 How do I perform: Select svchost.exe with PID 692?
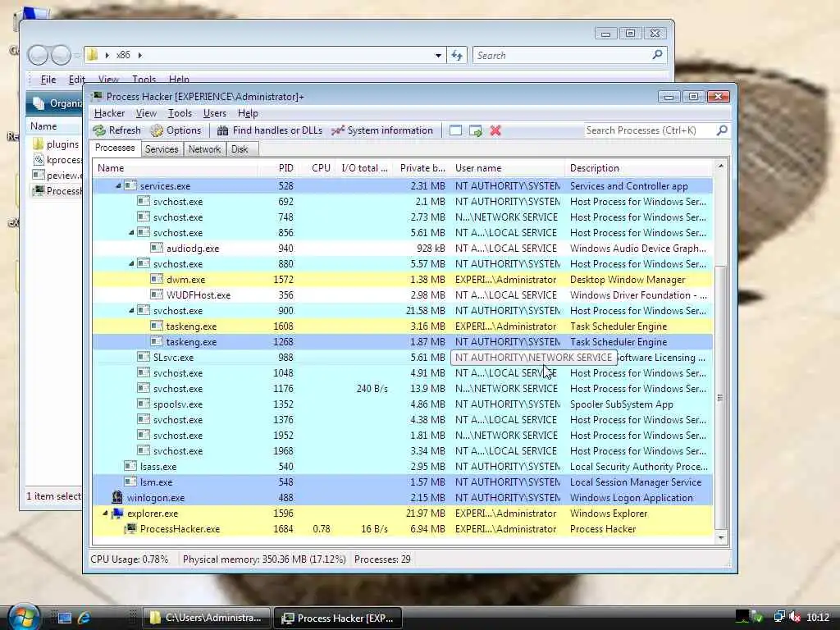(x=403, y=202)
